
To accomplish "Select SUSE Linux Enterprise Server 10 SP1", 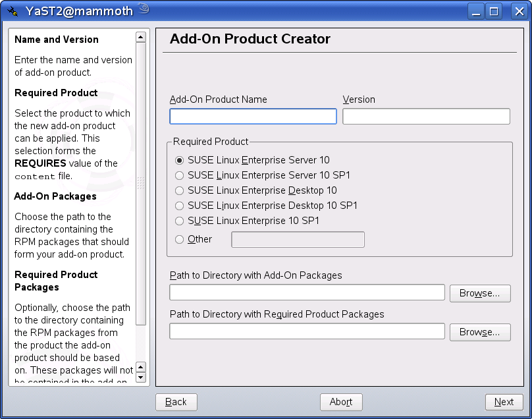I will click(x=179, y=175).
